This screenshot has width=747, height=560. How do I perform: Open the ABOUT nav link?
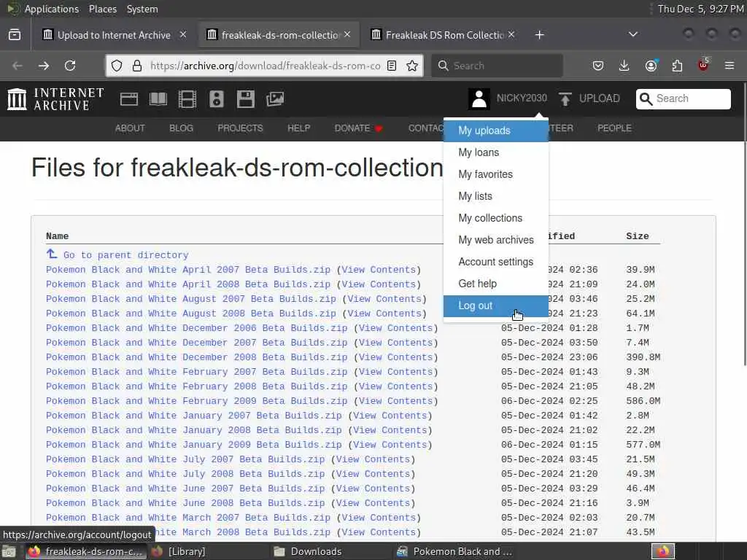(130, 128)
